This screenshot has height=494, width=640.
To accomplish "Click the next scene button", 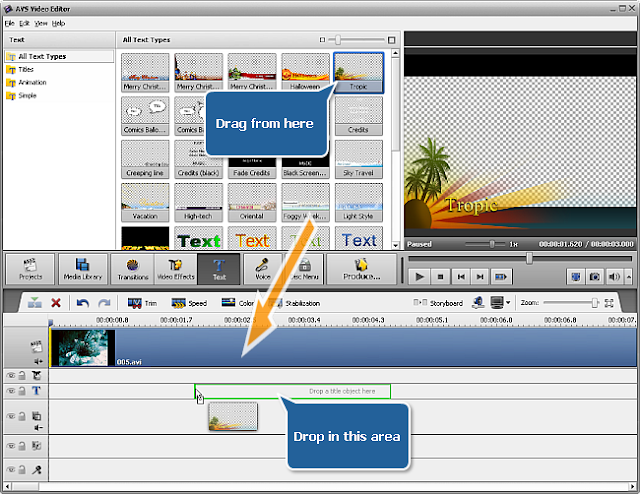I will [x=501, y=277].
